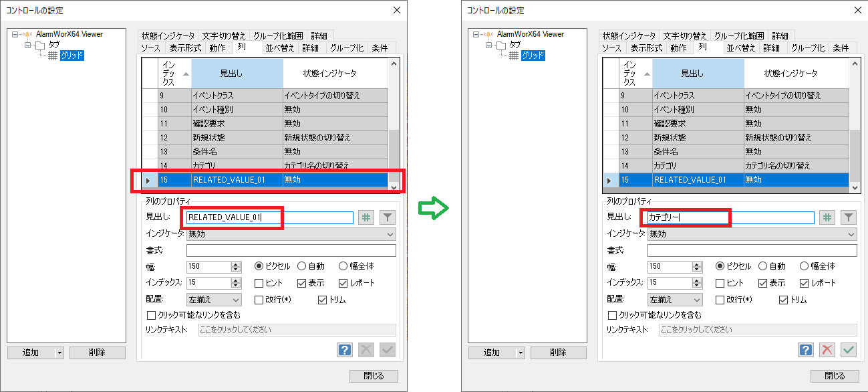
Task: Enable 改行(*) checkbox in right dialog
Action: (x=720, y=300)
